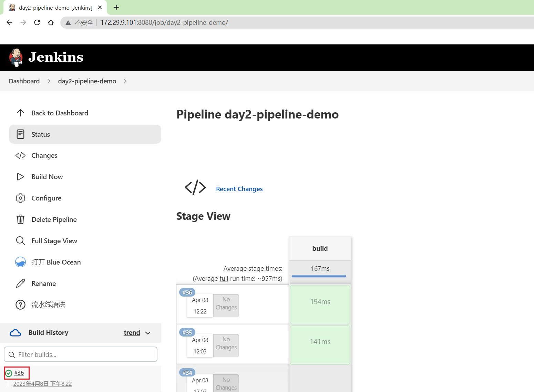The image size is (534, 392).
Task: Go Back to Dashboard via sidebar
Action: (85, 113)
